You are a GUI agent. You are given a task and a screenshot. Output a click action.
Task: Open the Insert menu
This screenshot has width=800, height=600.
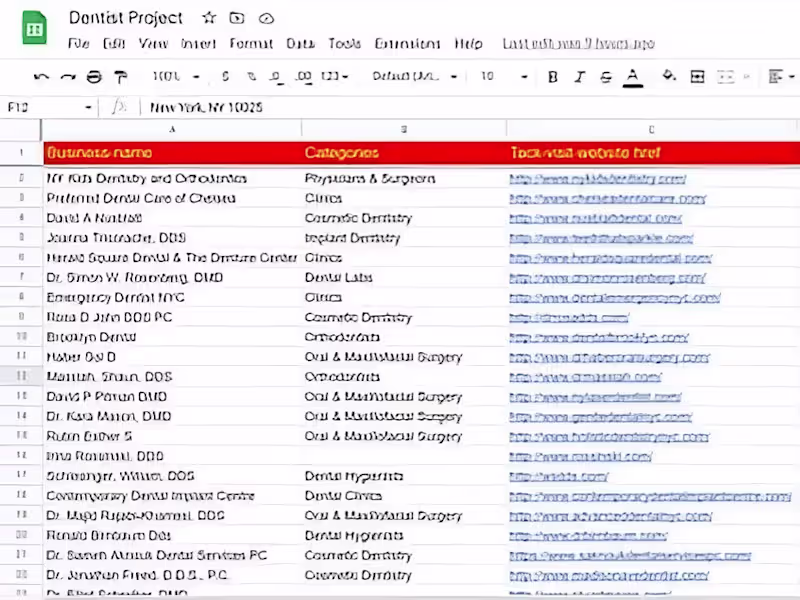point(198,43)
